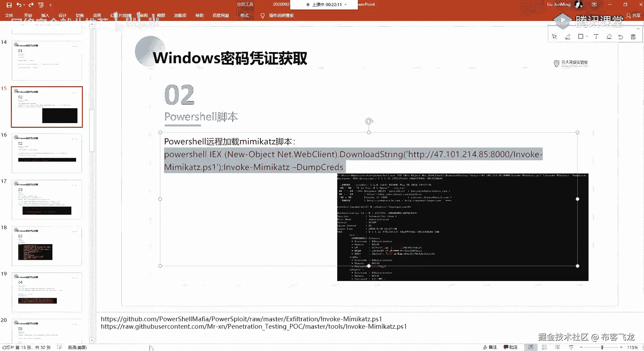Switch to the 加载项 (Add-ins) ribbon tab

pyautogui.click(x=180, y=16)
